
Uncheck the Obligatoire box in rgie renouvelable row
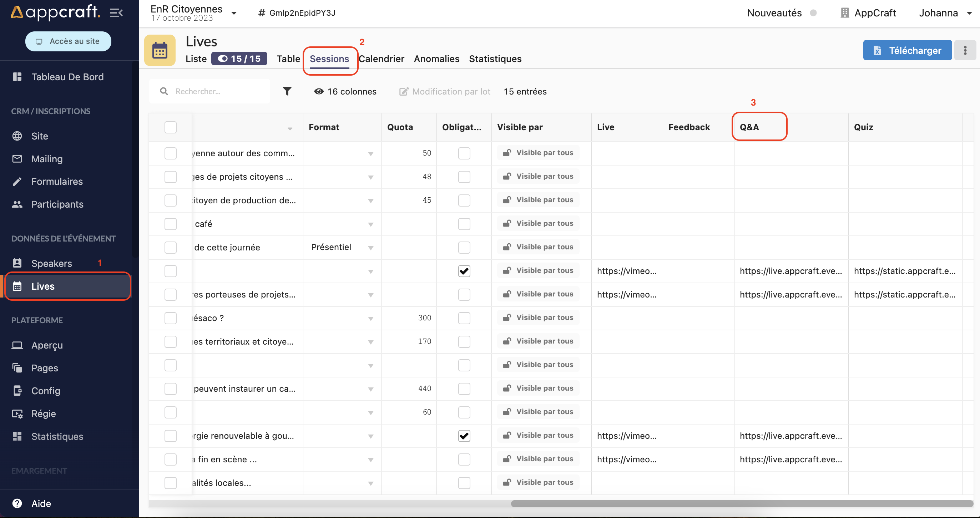464,436
